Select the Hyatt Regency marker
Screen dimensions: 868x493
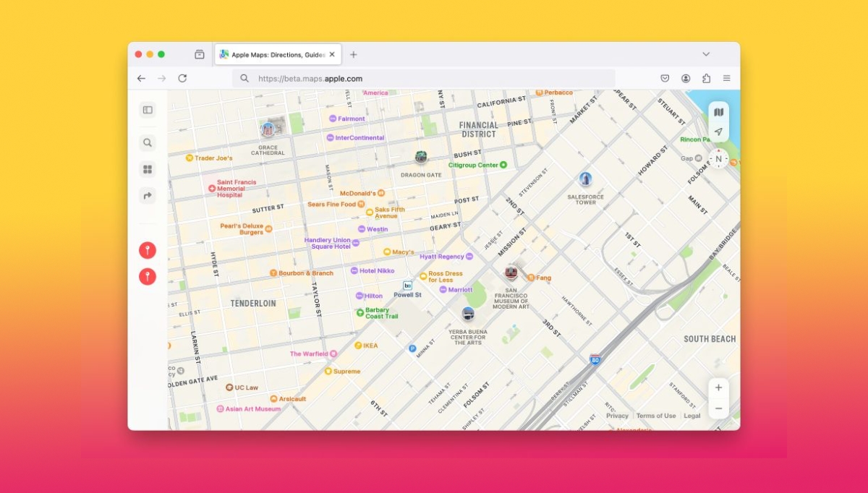pyautogui.click(x=469, y=257)
